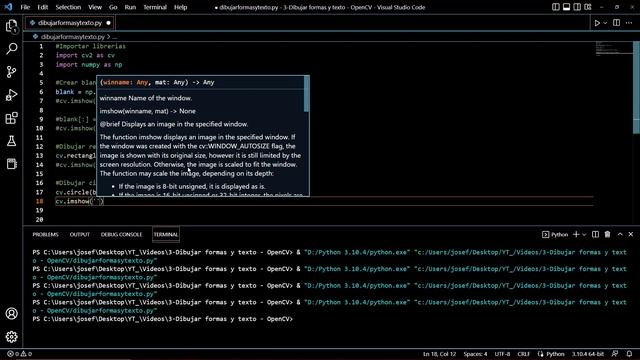Open the Run menu

point(130,7)
